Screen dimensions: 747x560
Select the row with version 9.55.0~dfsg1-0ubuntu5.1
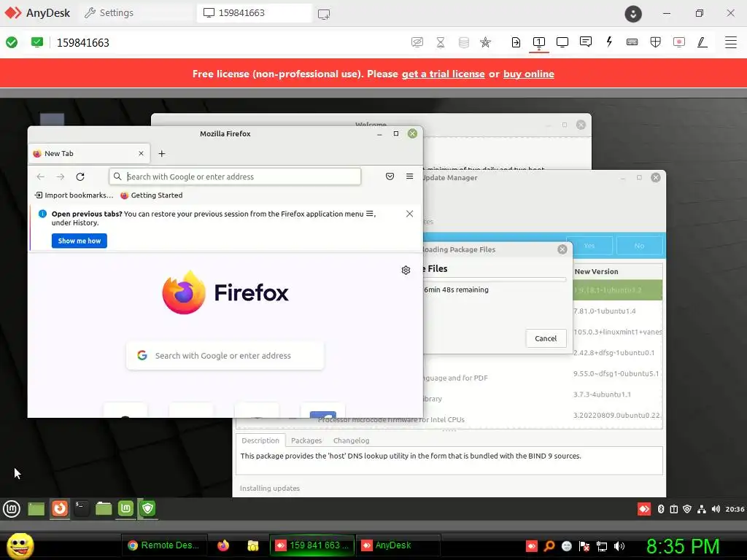click(618, 374)
